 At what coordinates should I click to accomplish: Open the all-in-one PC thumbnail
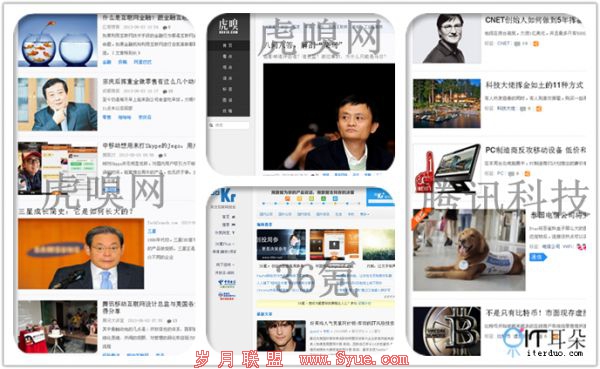[x=447, y=168]
